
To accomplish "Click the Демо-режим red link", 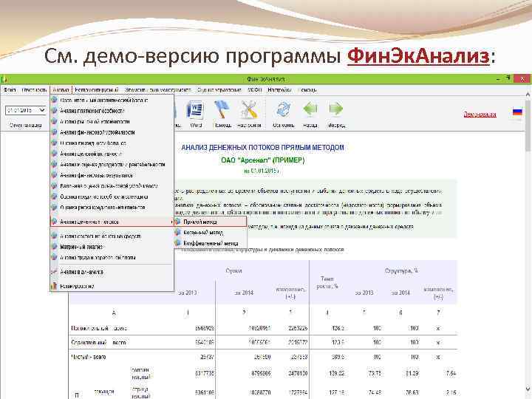I will (x=480, y=115).
